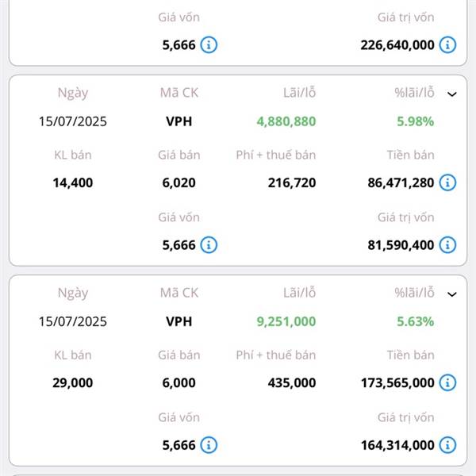476x476 pixels.
Task: View info for 164,314,000 Giá trị vốn
Action: (x=447, y=445)
